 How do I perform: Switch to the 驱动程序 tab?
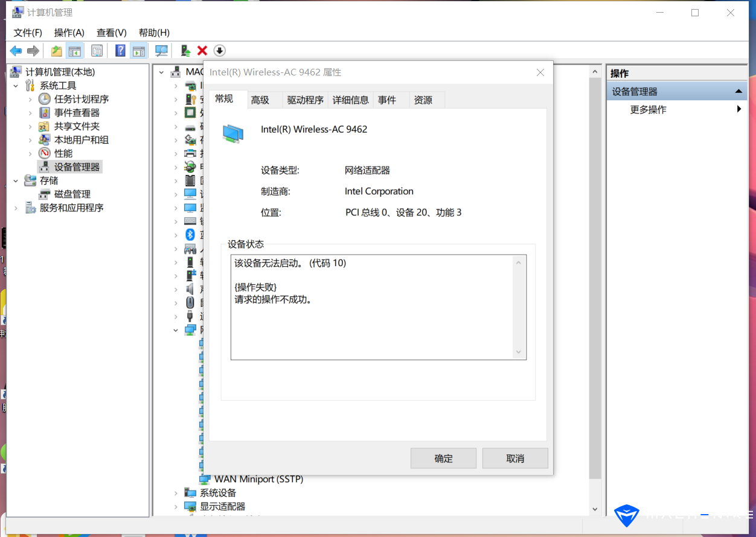pyautogui.click(x=306, y=100)
